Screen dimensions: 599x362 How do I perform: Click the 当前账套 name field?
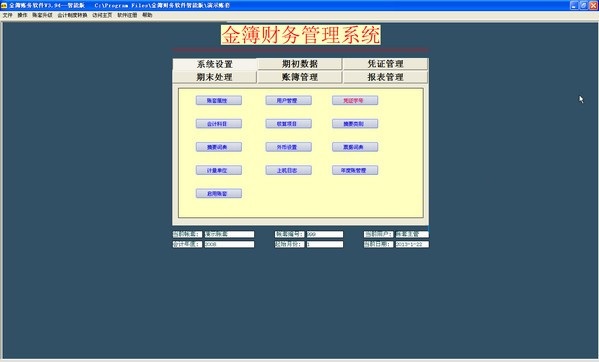pyautogui.click(x=229, y=234)
